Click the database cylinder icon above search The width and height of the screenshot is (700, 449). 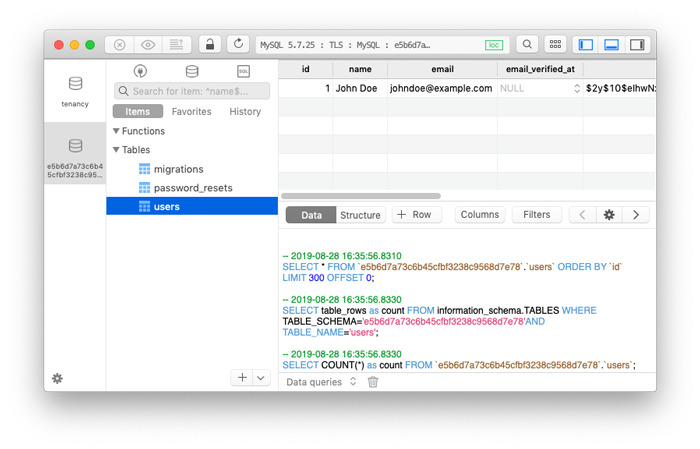(192, 71)
